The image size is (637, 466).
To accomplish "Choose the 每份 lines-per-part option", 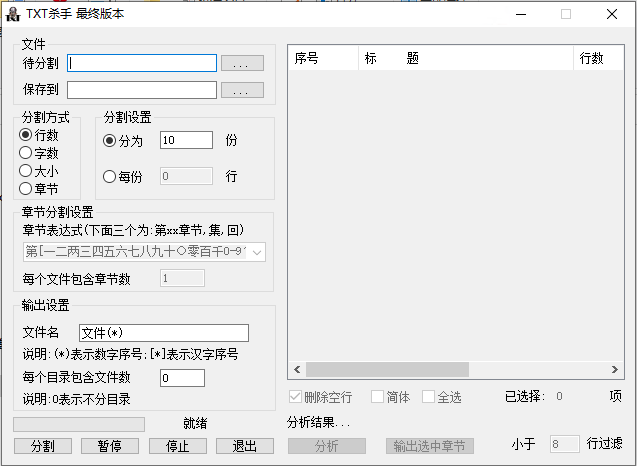I will click(110, 177).
